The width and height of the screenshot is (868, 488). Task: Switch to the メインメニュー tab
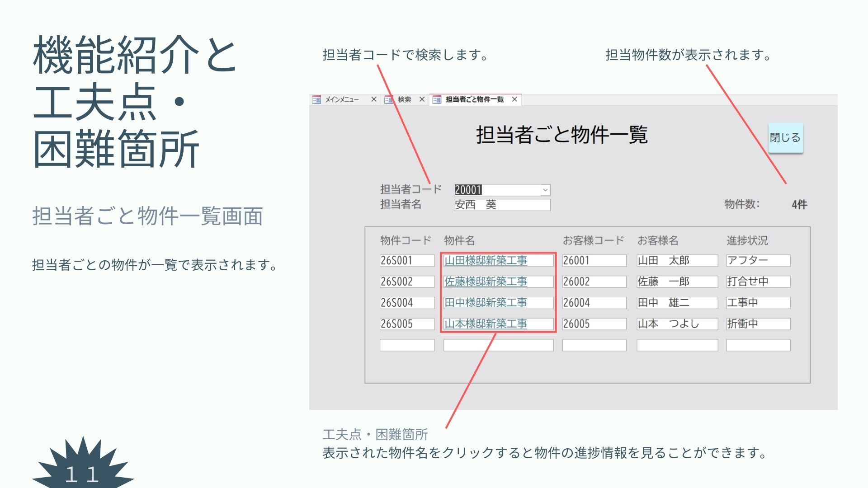coord(342,99)
